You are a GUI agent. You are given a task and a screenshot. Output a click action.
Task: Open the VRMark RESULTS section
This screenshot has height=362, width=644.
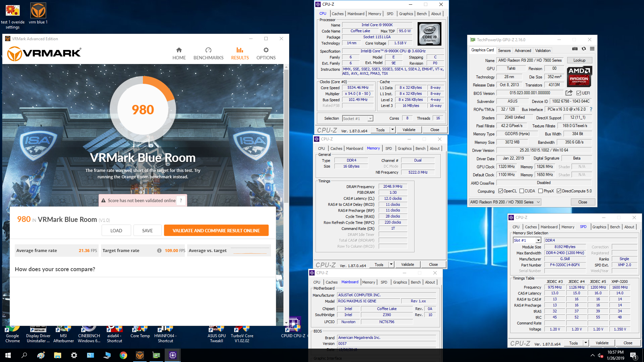coord(240,54)
